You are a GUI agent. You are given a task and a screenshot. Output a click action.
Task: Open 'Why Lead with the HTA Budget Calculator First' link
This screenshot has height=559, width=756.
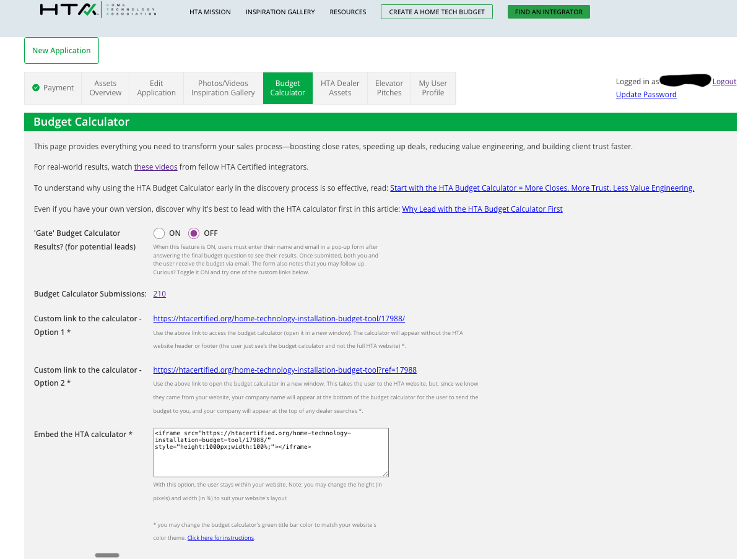point(482,209)
